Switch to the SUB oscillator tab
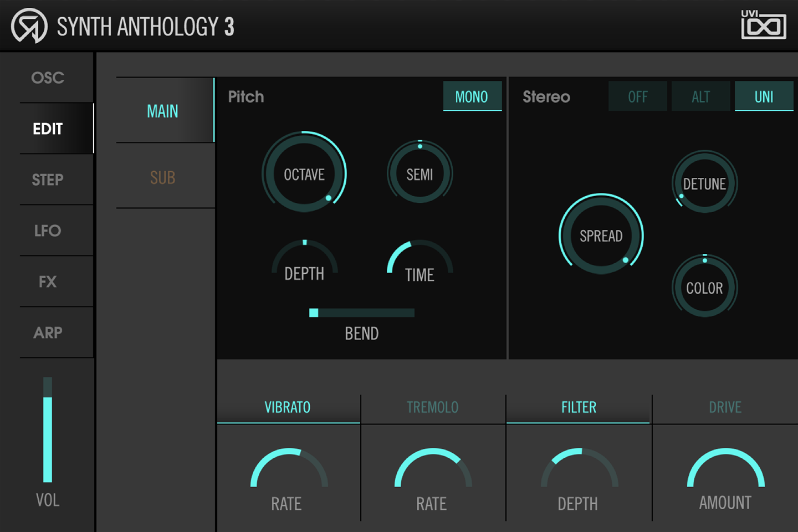Screen dimensions: 798x532 coord(162,176)
